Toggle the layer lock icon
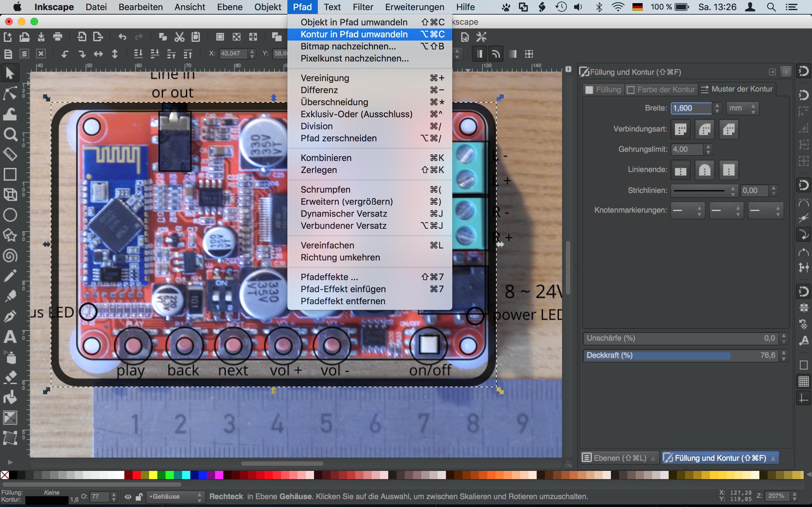This screenshot has height=507, width=812. tap(139, 497)
